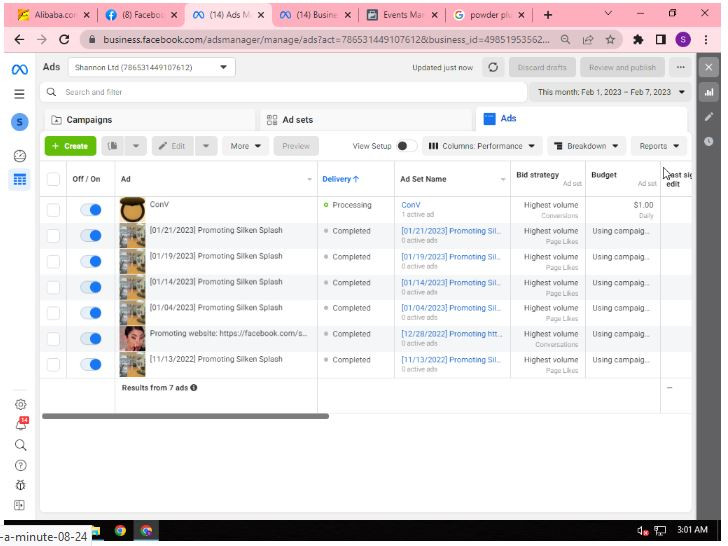
Task: Click the pencil edit icon in right rail
Action: tap(708, 117)
